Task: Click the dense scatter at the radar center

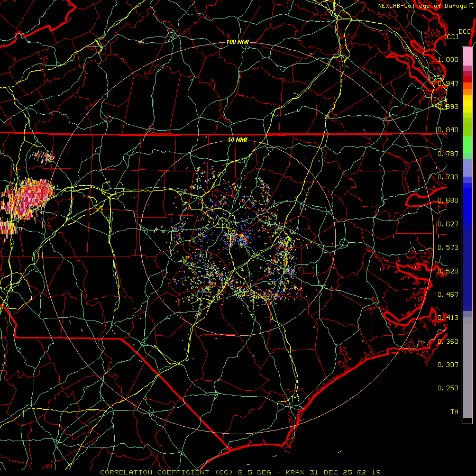Action: click(240, 237)
